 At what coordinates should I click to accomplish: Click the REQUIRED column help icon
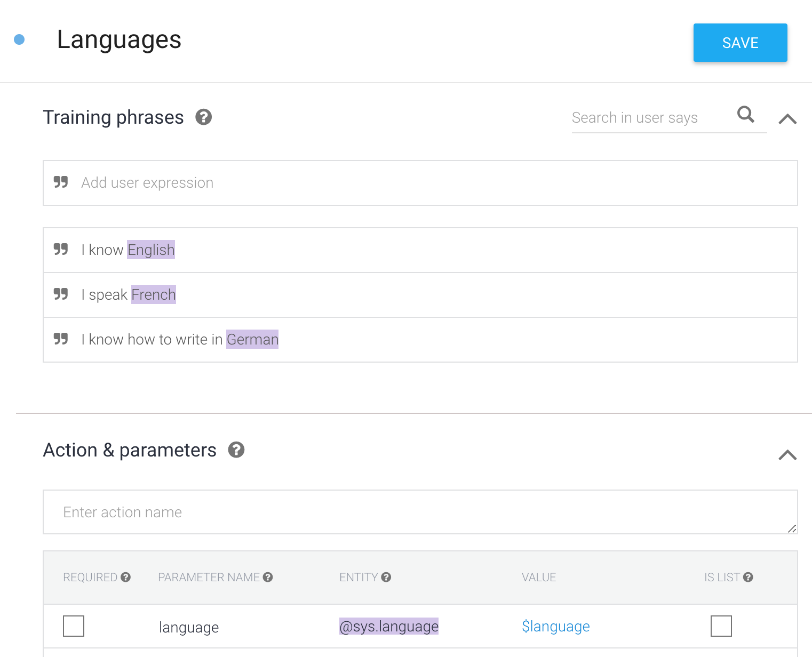(125, 577)
